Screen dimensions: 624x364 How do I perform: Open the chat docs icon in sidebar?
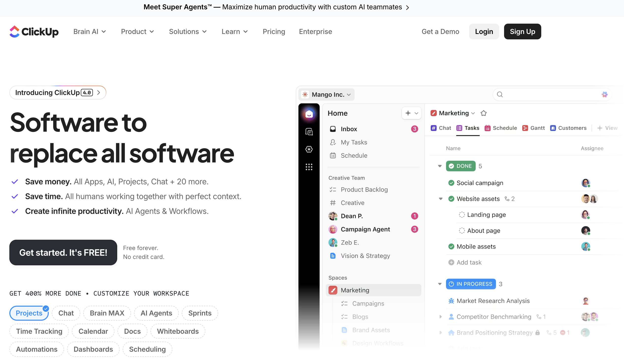[x=309, y=132]
